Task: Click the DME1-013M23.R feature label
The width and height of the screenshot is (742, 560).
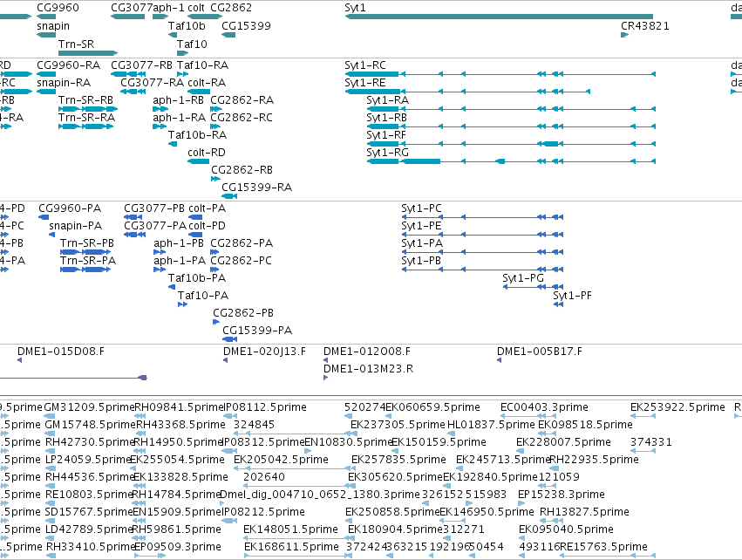Action: [368, 369]
